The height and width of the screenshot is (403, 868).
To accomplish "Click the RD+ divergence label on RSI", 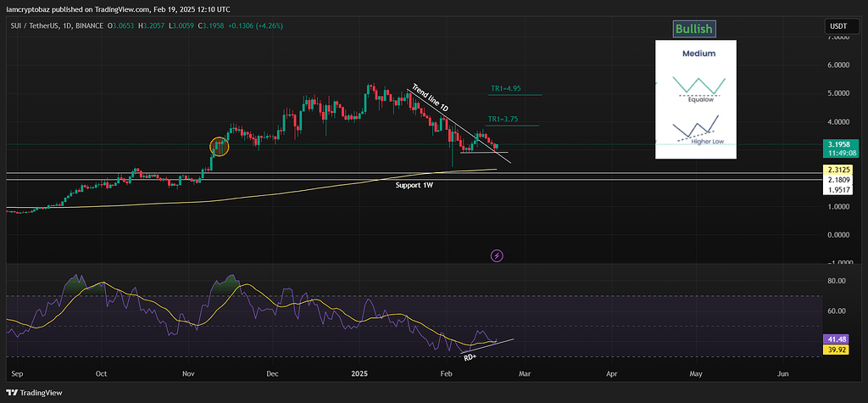I will pyautogui.click(x=469, y=357).
